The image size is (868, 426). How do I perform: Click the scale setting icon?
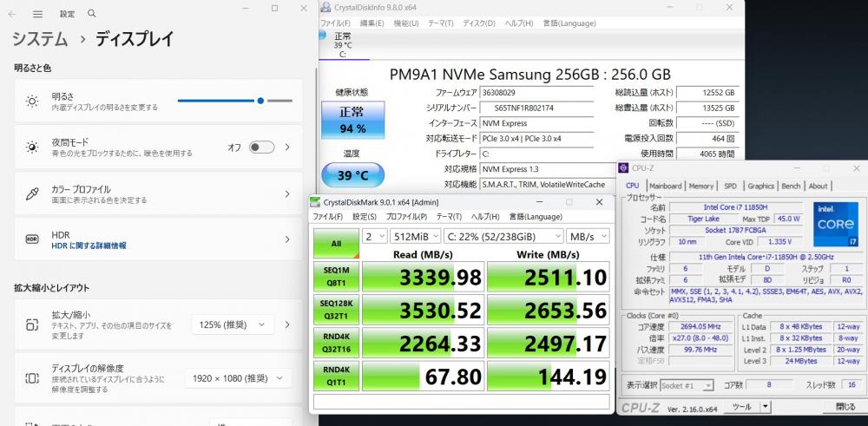(32, 324)
